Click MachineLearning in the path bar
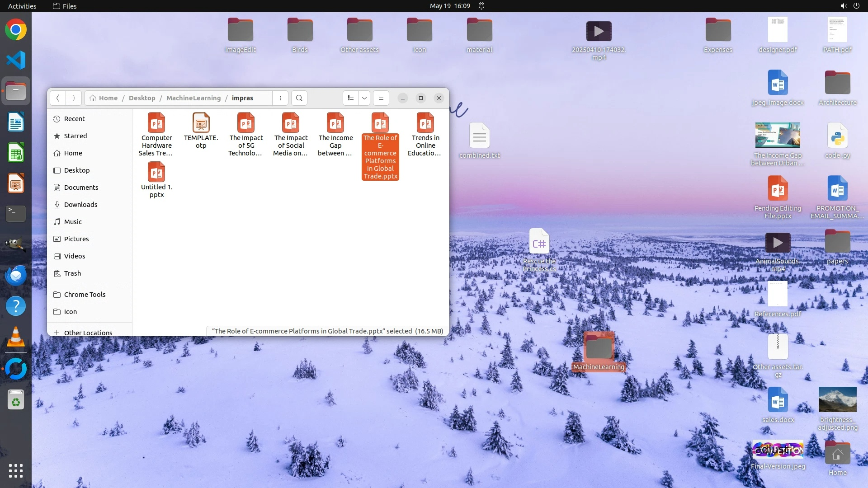 pos(193,98)
